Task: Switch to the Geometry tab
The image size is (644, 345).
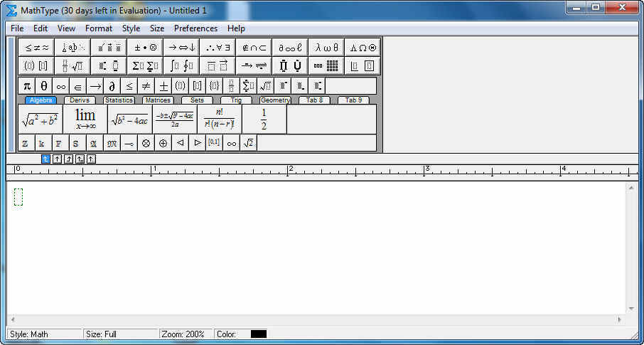Action: [x=275, y=100]
